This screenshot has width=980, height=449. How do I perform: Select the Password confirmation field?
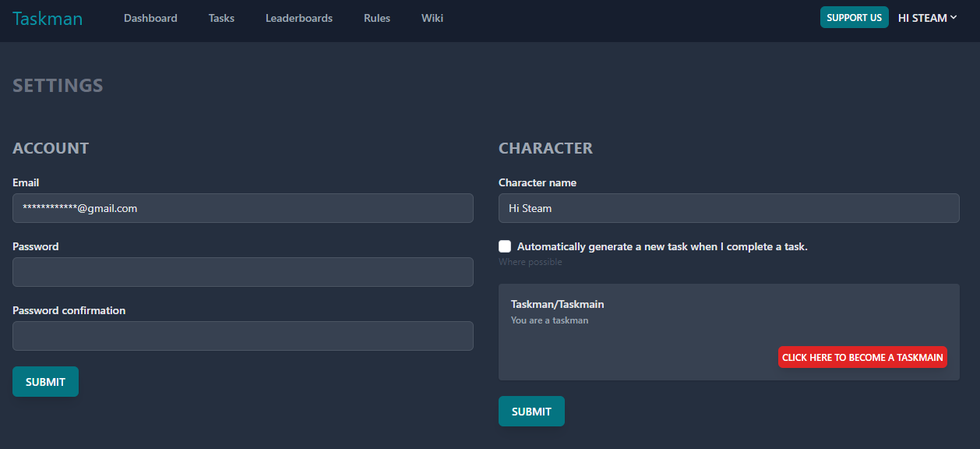coord(243,336)
